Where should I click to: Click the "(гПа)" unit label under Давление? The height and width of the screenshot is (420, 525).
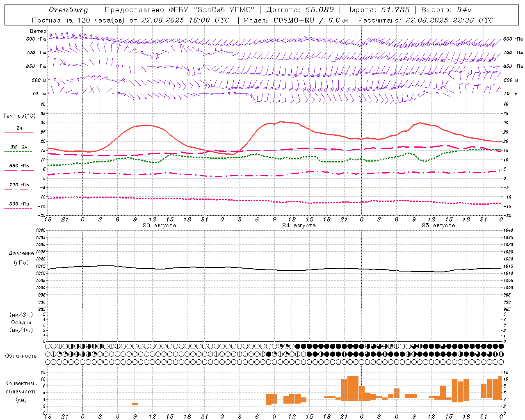click(21, 263)
